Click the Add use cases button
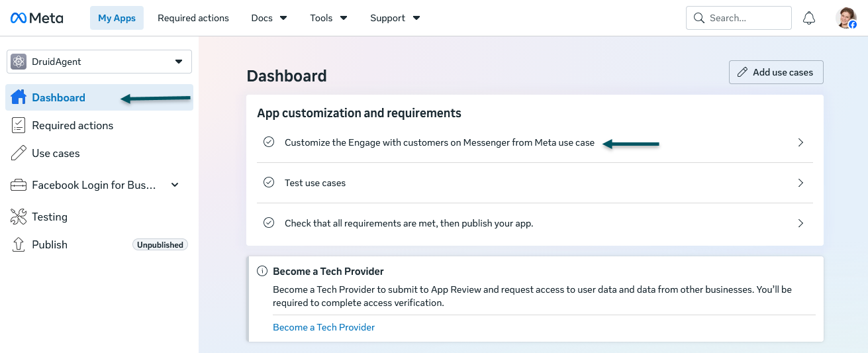The image size is (868, 353). coord(776,72)
